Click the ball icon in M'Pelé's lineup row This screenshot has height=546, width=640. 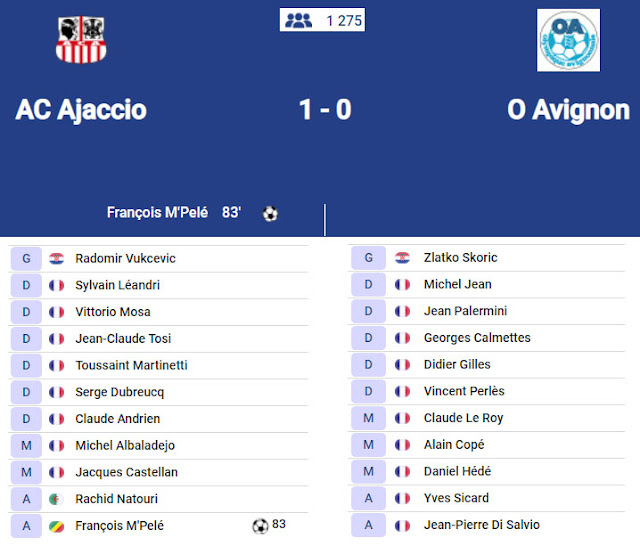point(260,526)
